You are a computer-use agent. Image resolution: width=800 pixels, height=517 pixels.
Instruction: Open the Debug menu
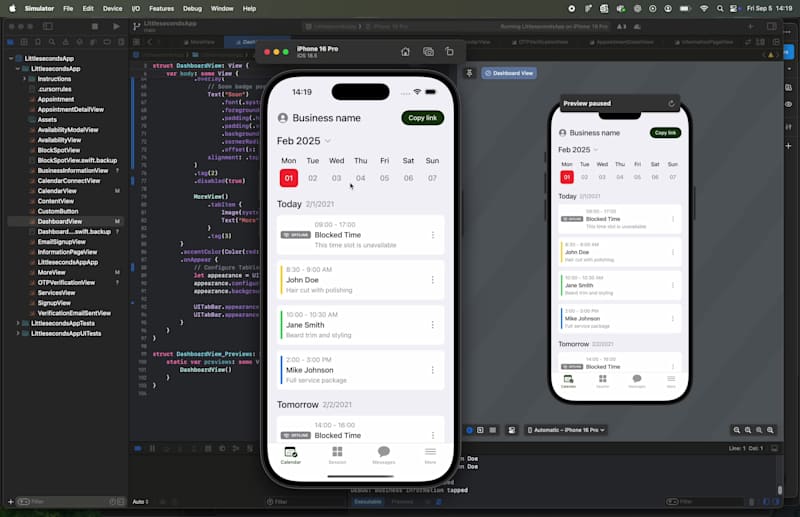[192, 8]
